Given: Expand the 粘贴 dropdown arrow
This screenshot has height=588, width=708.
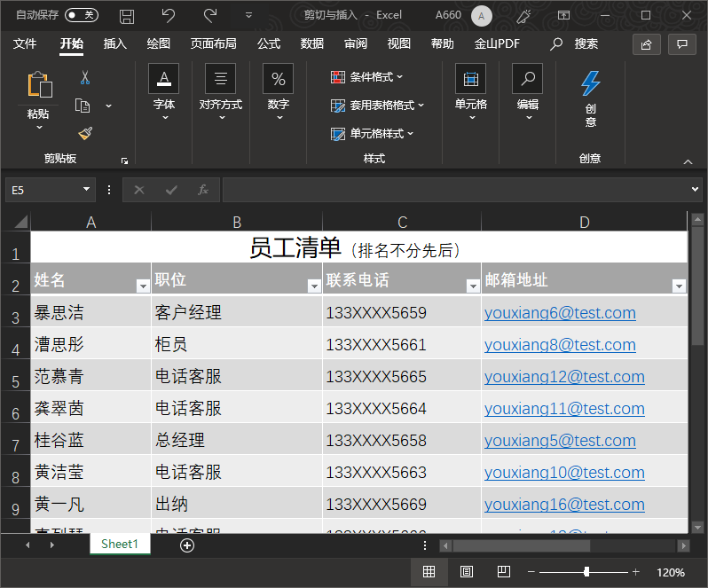Looking at the screenshot, I should [x=39, y=128].
